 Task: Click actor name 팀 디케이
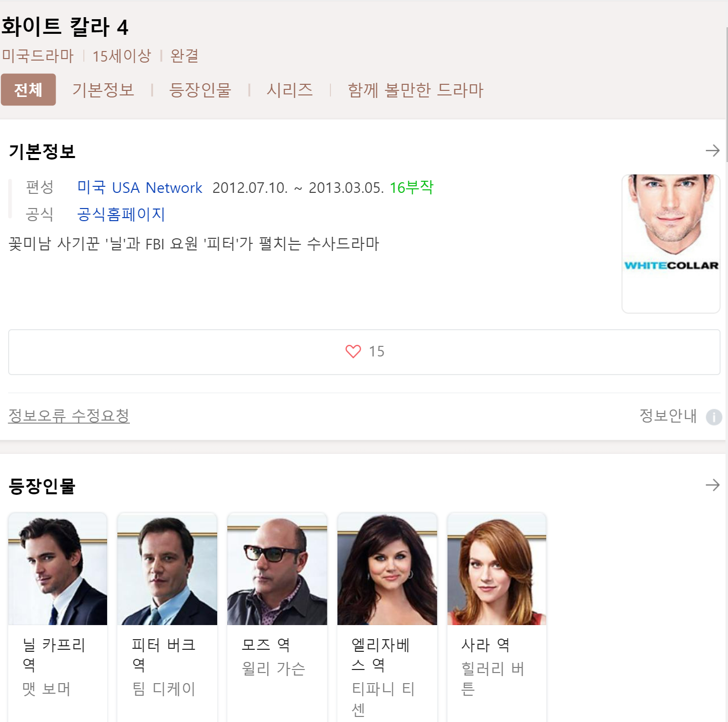click(x=164, y=689)
